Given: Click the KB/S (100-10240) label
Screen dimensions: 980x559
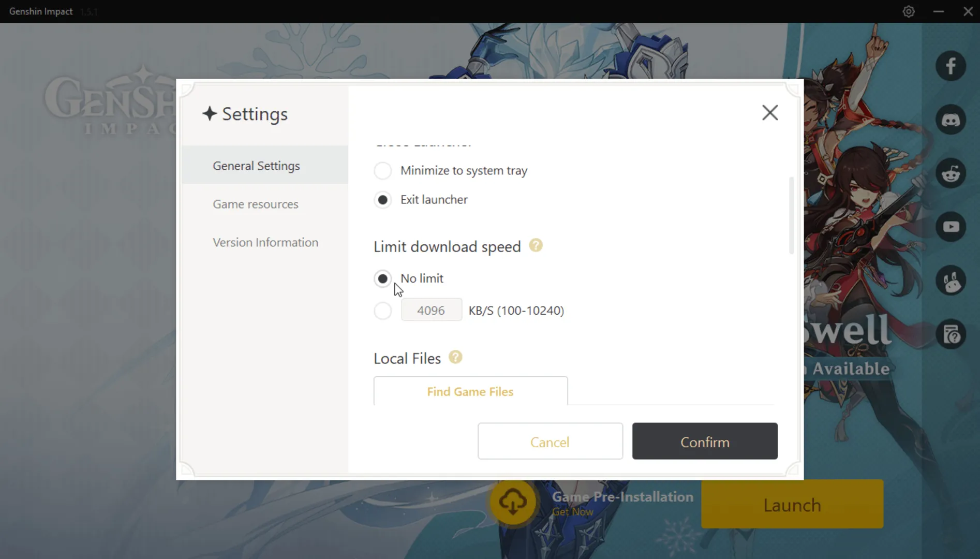Looking at the screenshot, I should pos(516,311).
